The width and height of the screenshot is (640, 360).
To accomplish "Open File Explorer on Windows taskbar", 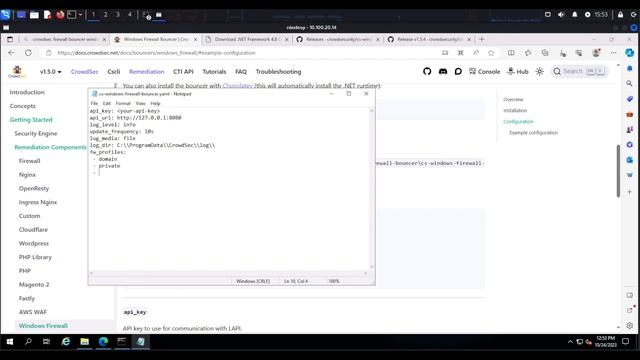I will (x=84, y=342).
